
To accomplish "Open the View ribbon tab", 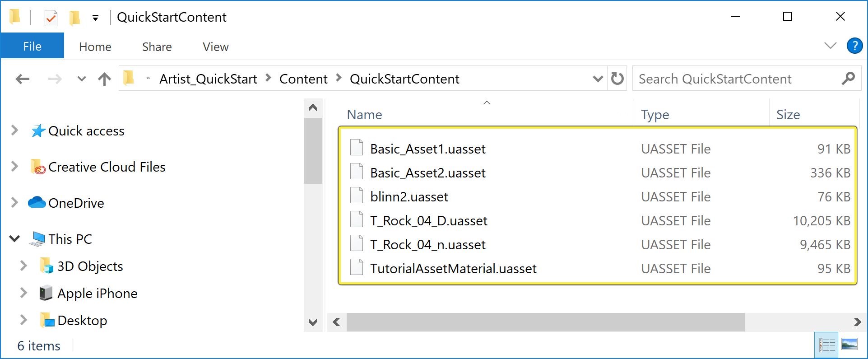I will [216, 47].
